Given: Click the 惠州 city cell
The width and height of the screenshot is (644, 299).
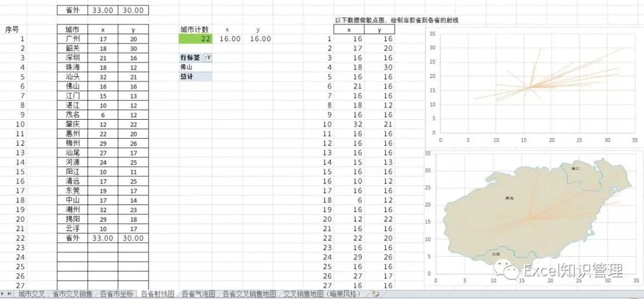Looking at the screenshot, I should (x=72, y=133).
